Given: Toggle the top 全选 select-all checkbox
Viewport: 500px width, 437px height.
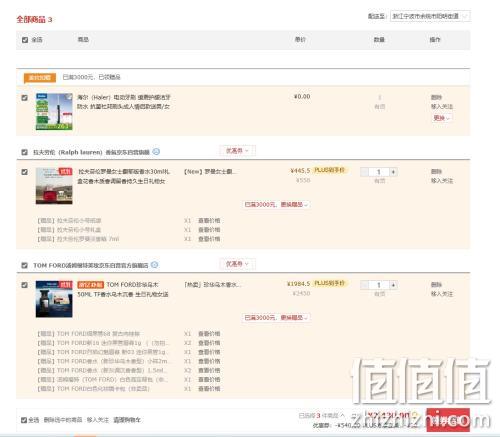Looking at the screenshot, I should 25,40.
